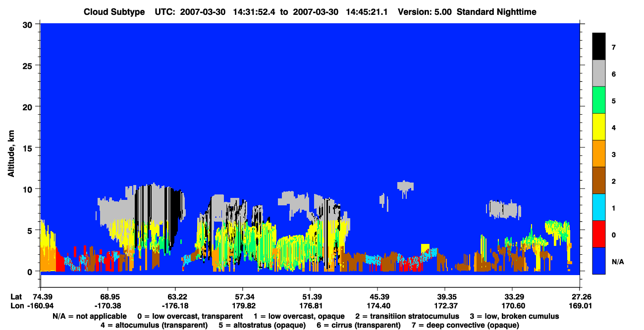Click legend text '3 = low, broken cumulus'
This screenshot has width=644, height=330.
[x=515, y=316]
